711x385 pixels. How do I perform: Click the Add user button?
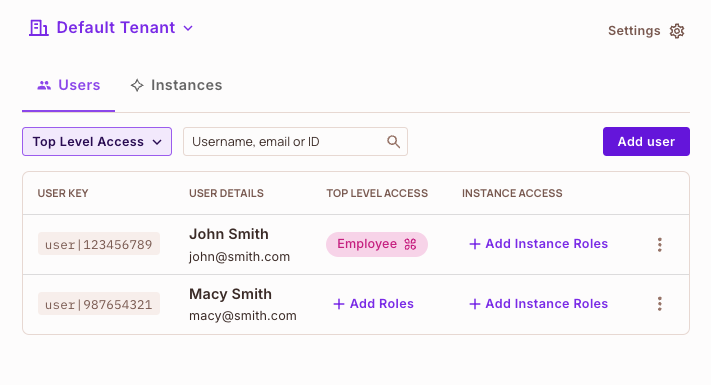pyautogui.click(x=646, y=141)
